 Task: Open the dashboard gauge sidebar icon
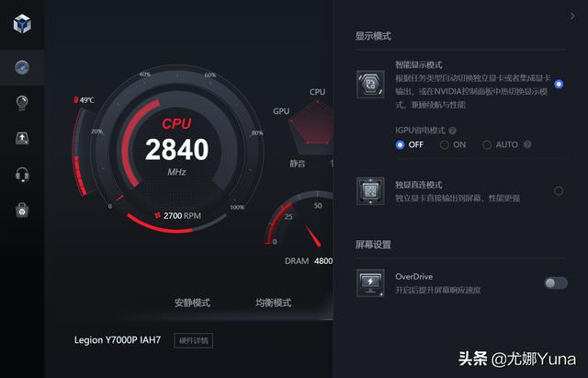point(22,67)
